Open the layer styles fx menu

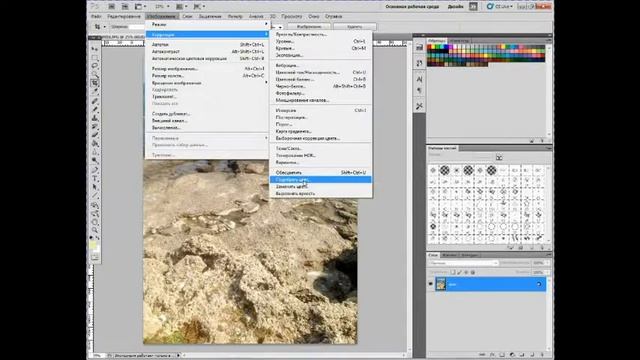tap(492, 355)
